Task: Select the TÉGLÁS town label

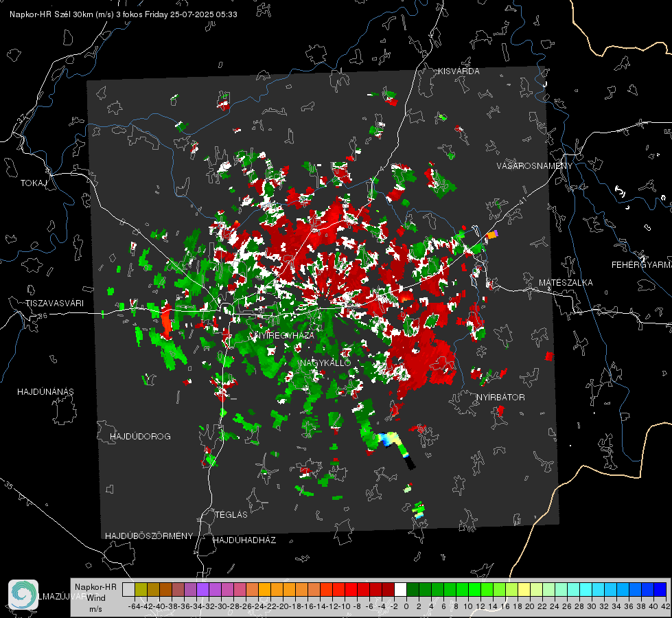Action: pos(231,515)
